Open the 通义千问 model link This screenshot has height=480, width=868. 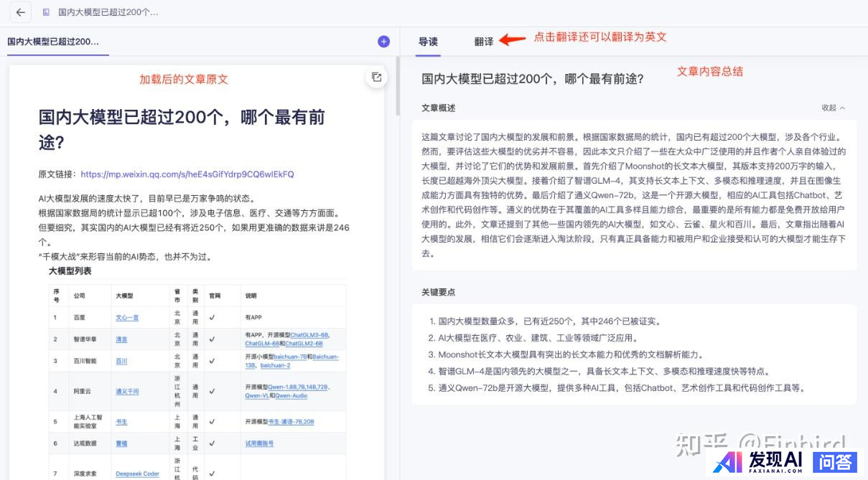(x=127, y=392)
